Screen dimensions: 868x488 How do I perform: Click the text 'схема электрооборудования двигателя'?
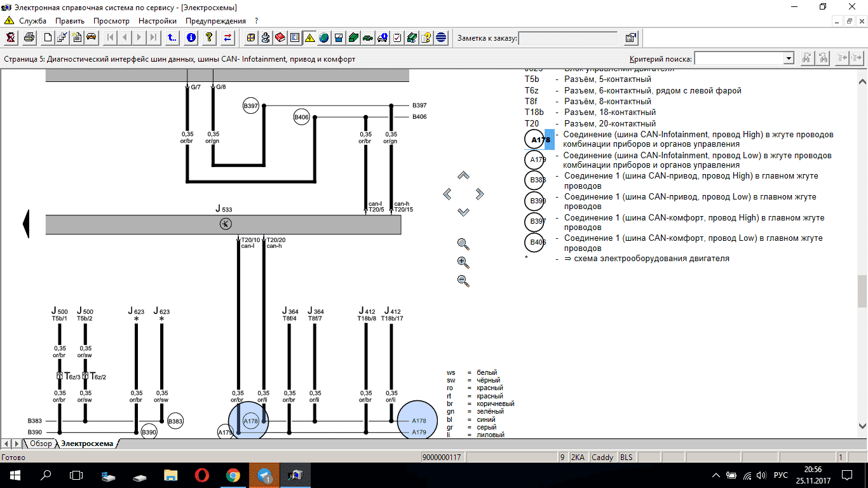(x=651, y=259)
